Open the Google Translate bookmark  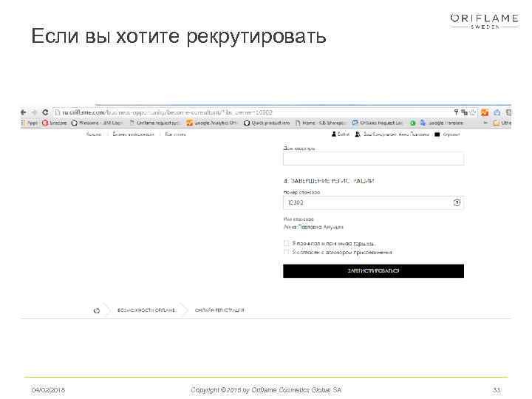tap(442, 123)
